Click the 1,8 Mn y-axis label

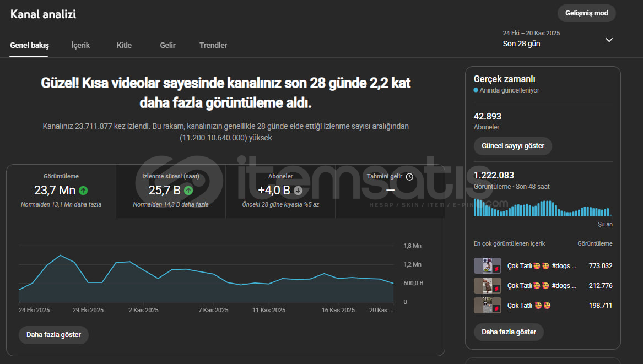[412, 246]
